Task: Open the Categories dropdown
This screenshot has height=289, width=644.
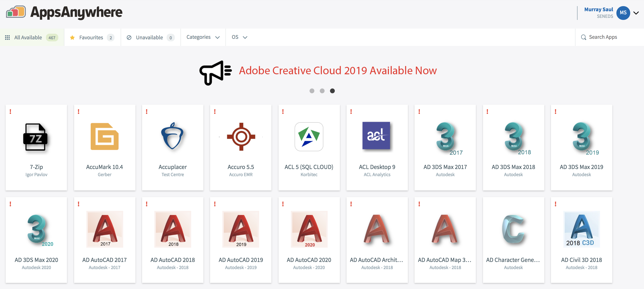Action: (x=203, y=37)
